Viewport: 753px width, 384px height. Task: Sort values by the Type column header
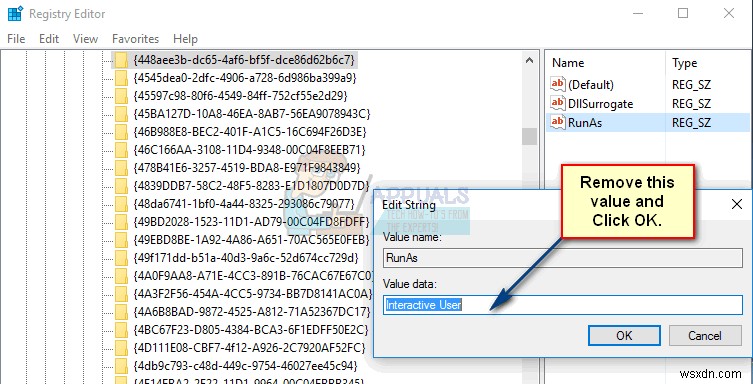pos(684,63)
